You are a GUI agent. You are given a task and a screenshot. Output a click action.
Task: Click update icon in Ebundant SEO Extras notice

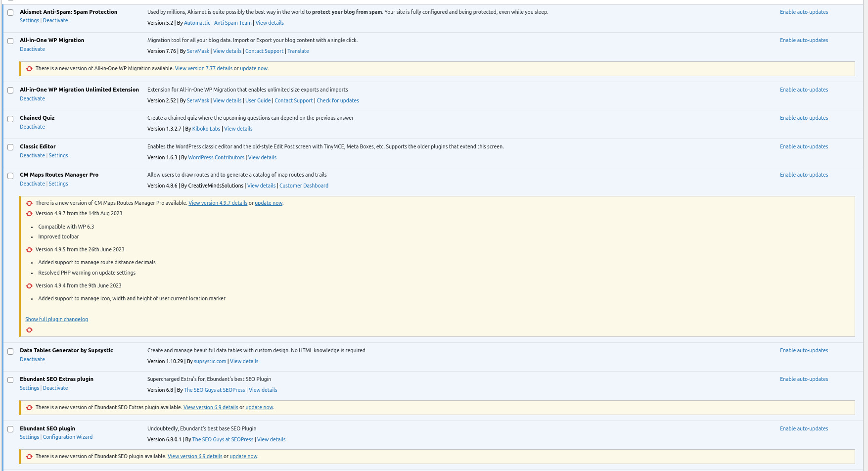pyautogui.click(x=29, y=408)
